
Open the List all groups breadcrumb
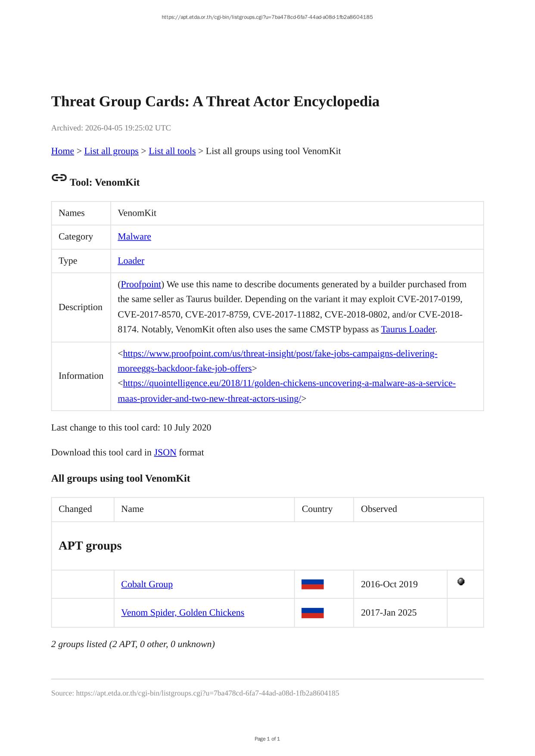(x=111, y=151)
